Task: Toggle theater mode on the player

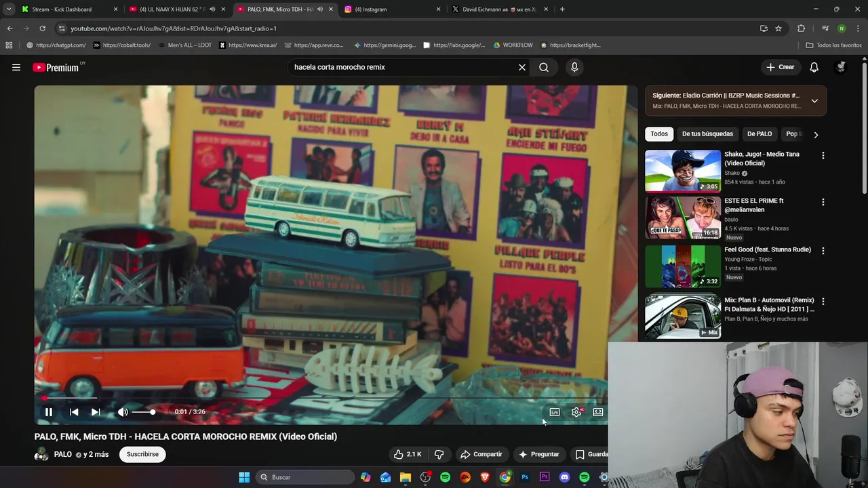Action: tap(598, 412)
